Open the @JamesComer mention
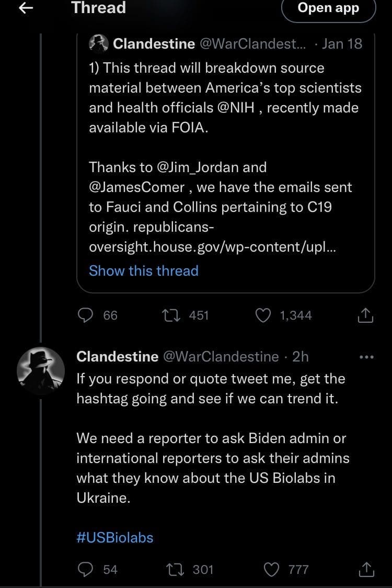Image resolution: width=392 pixels, height=588 pixels. click(137, 187)
